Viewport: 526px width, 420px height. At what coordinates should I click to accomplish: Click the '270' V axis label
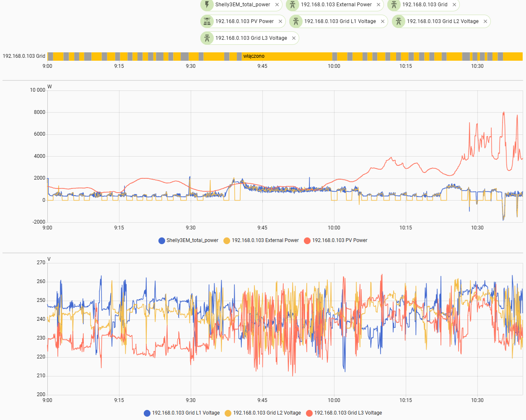pos(41,263)
